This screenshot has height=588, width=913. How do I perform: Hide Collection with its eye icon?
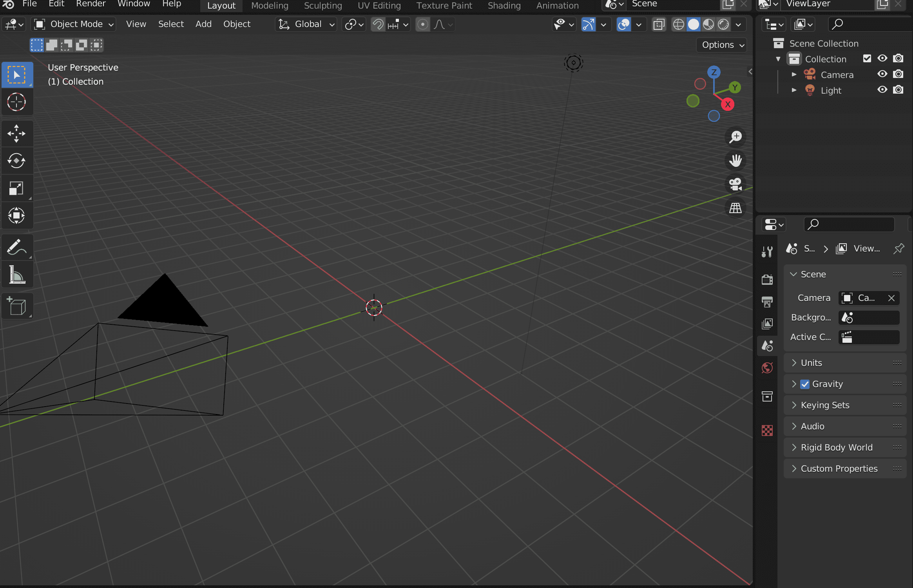[x=882, y=58]
